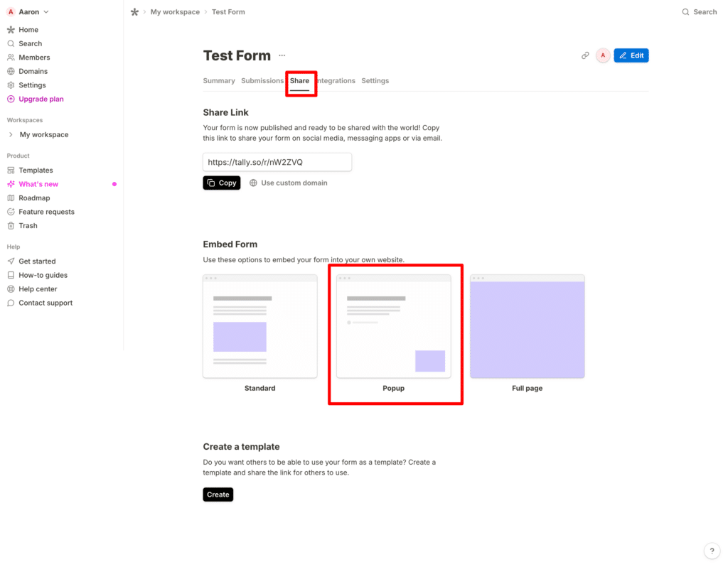This screenshot has width=728, height=567.
Task: Click the Domains globe icon
Action: pyautogui.click(x=11, y=72)
